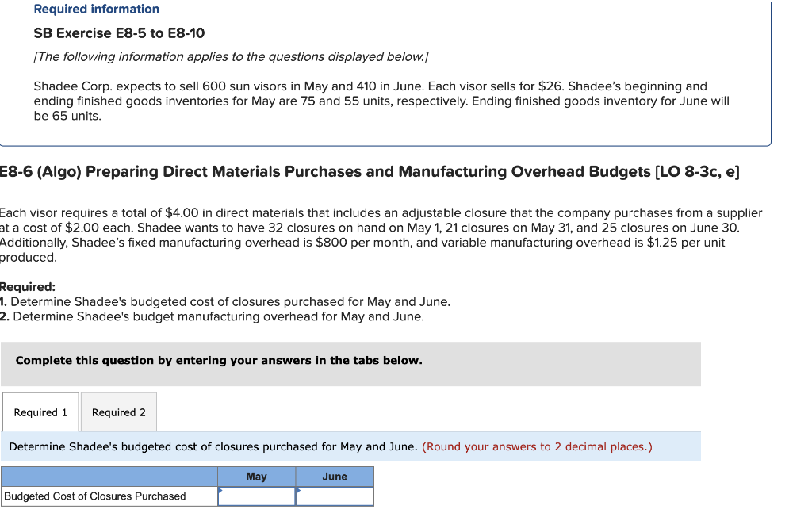Click the italic 'following information applies' note
812x513 pixels.
point(231,57)
